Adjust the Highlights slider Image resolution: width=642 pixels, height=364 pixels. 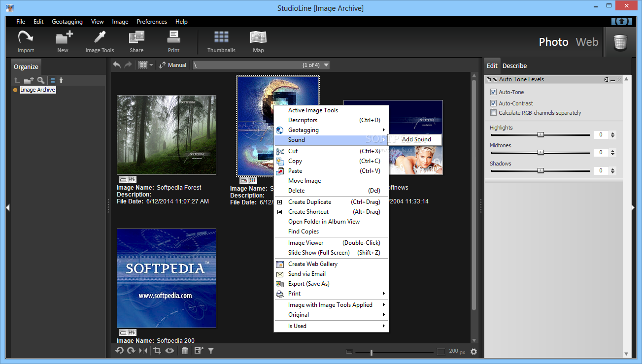point(541,134)
